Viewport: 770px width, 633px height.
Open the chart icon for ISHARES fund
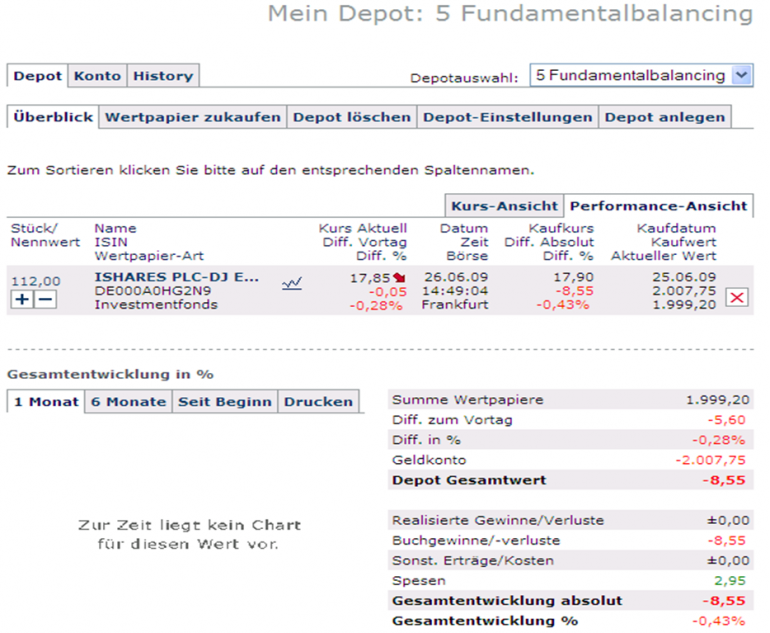point(292,283)
